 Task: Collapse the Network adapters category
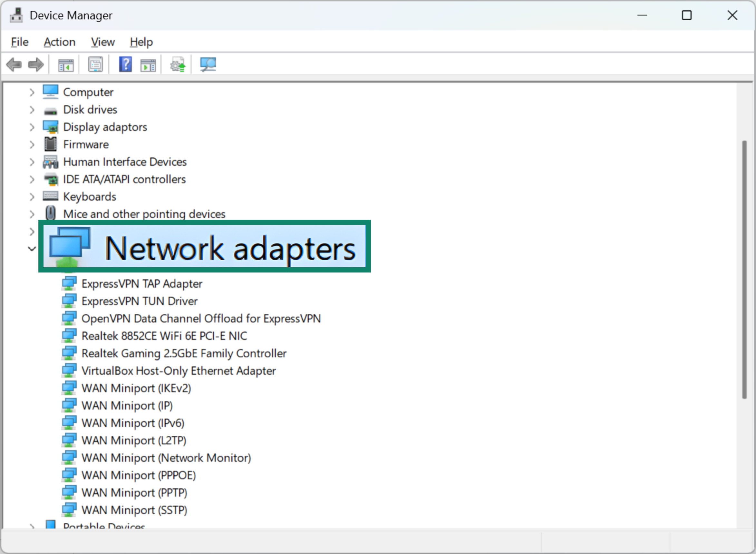tap(32, 249)
